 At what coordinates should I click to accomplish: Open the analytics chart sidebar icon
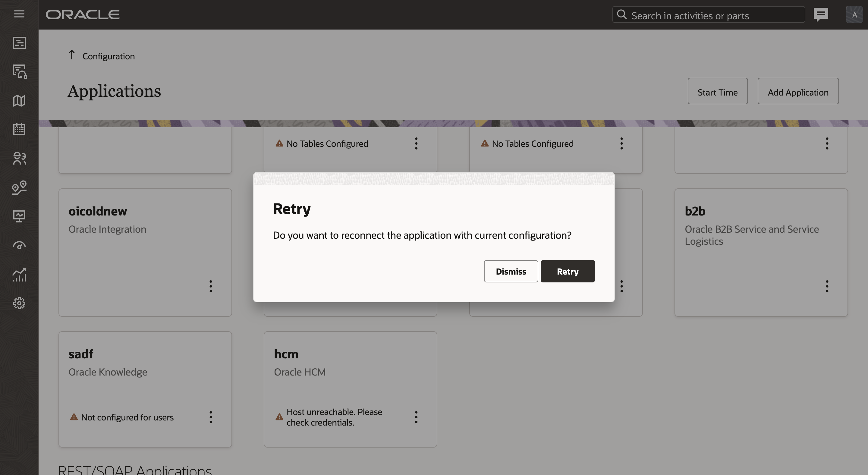19,275
